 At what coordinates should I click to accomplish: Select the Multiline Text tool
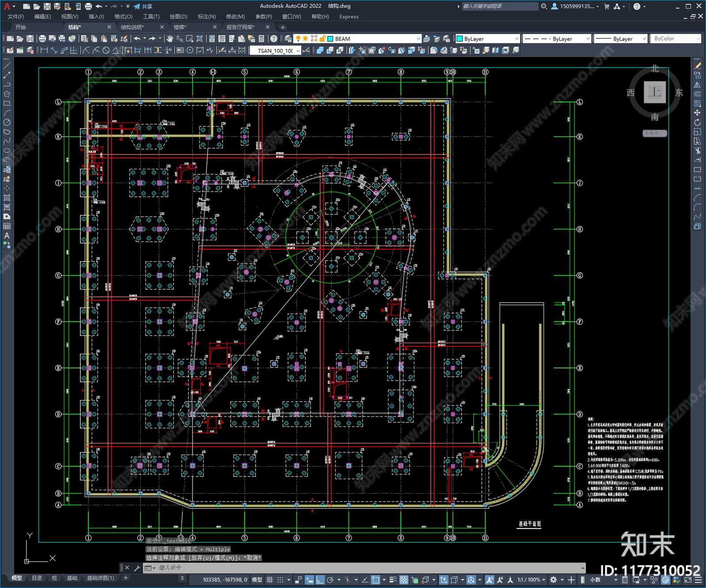pos(7,236)
